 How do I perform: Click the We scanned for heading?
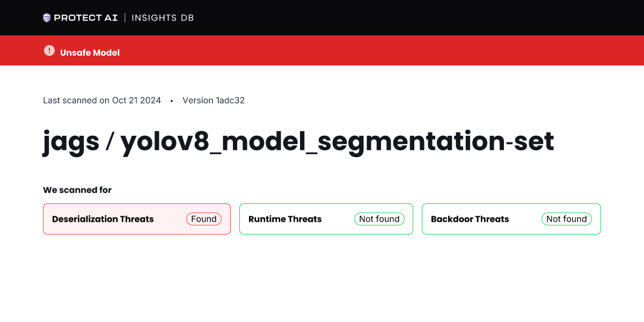77,190
